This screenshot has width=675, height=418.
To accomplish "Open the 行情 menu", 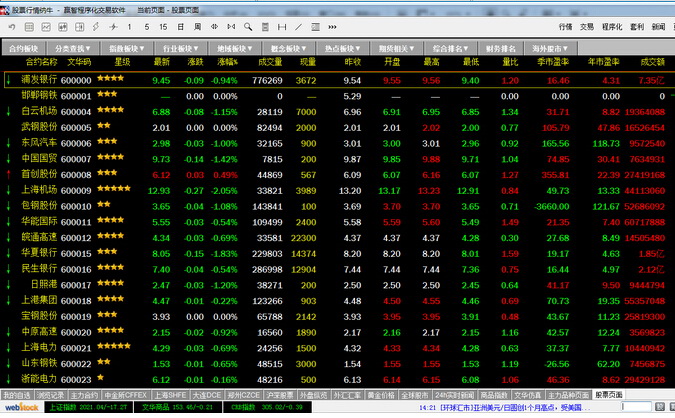I will 566,27.
